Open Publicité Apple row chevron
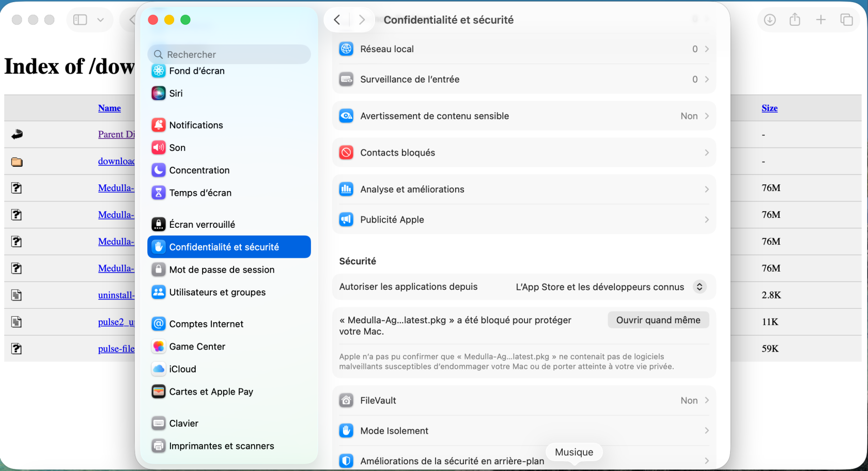 coord(707,219)
